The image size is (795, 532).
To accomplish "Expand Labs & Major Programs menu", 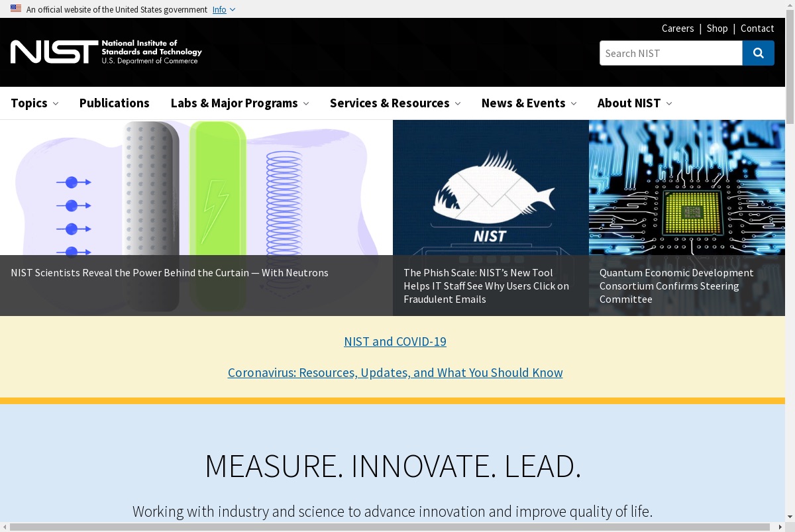I will (240, 103).
